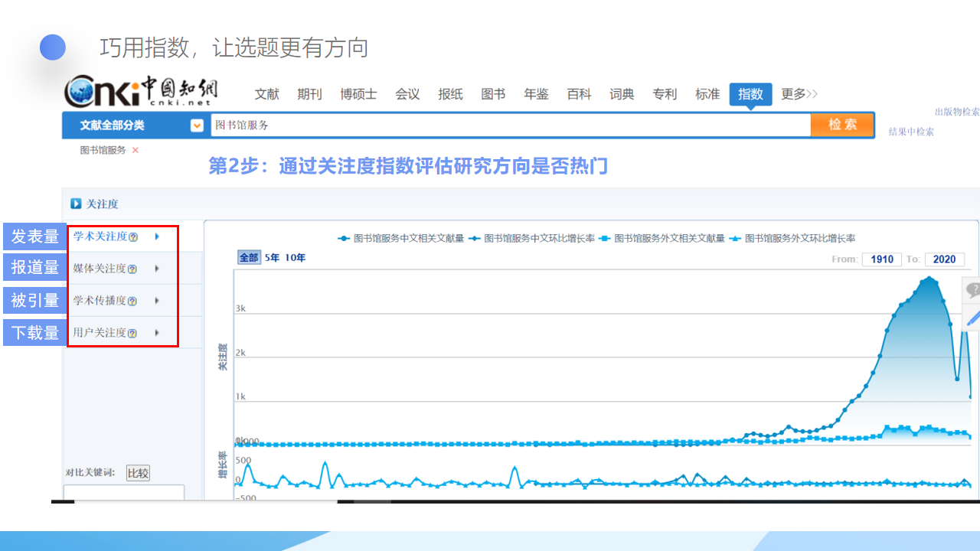Click help icon beside 学术传播度

click(132, 302)
